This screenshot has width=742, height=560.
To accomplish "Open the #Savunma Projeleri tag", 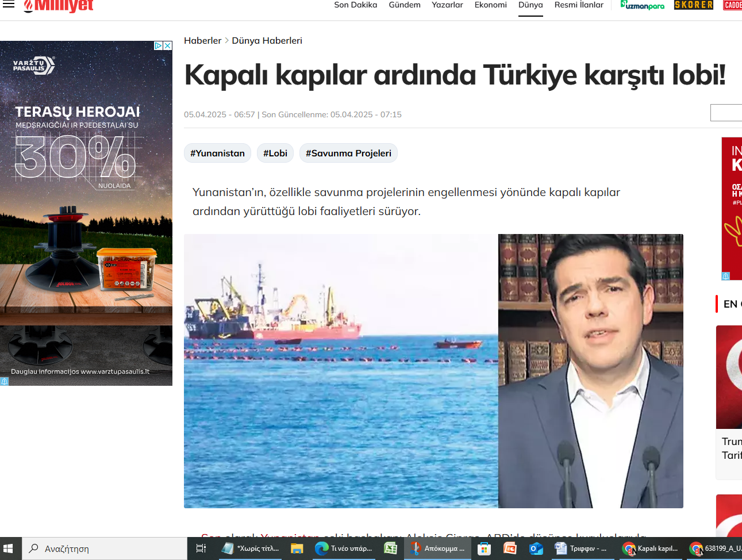I will tap(348, 154).
